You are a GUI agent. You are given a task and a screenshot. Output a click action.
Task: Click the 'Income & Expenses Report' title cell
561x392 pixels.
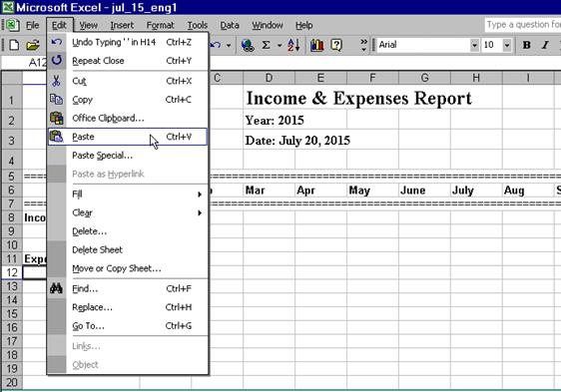(358, 98)
